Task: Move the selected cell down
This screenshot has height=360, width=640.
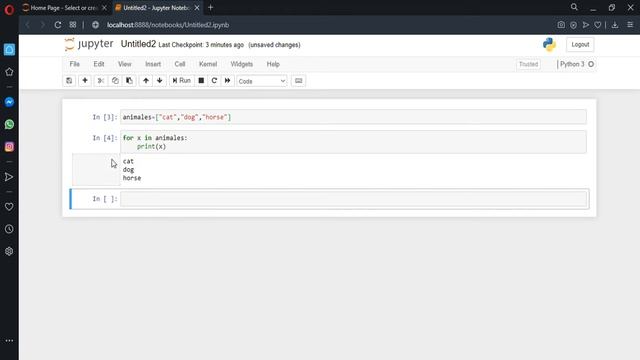Action: (x=160, y=81)
